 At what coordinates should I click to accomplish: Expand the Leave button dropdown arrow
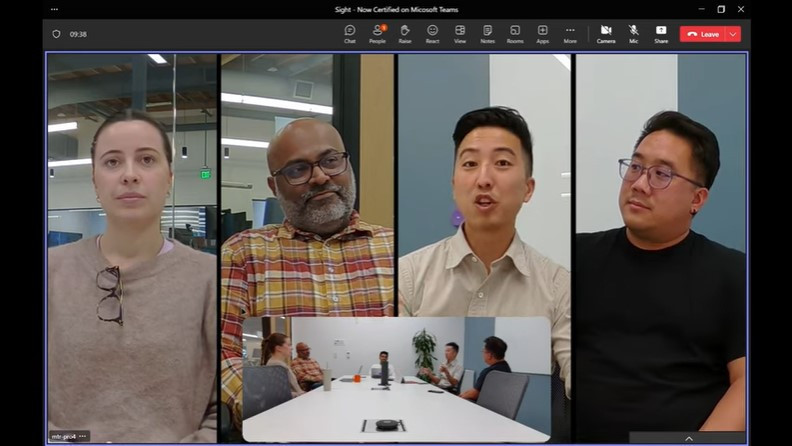[x=733, y=34]
